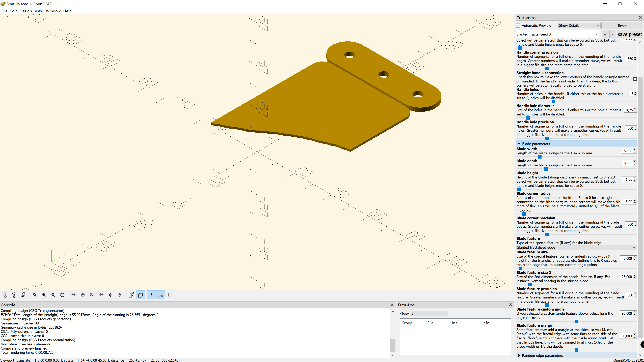
Task: Click the View All magnifier icon
Action: click(35, 295)
